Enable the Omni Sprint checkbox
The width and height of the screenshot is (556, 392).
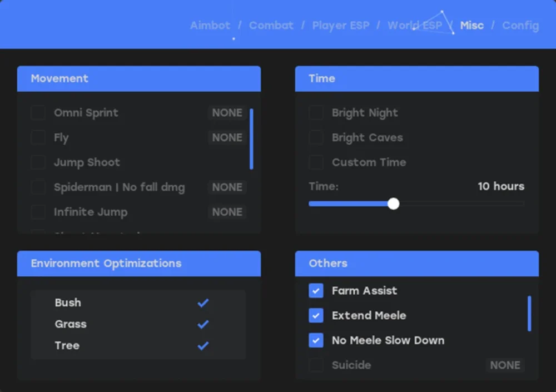38,113
